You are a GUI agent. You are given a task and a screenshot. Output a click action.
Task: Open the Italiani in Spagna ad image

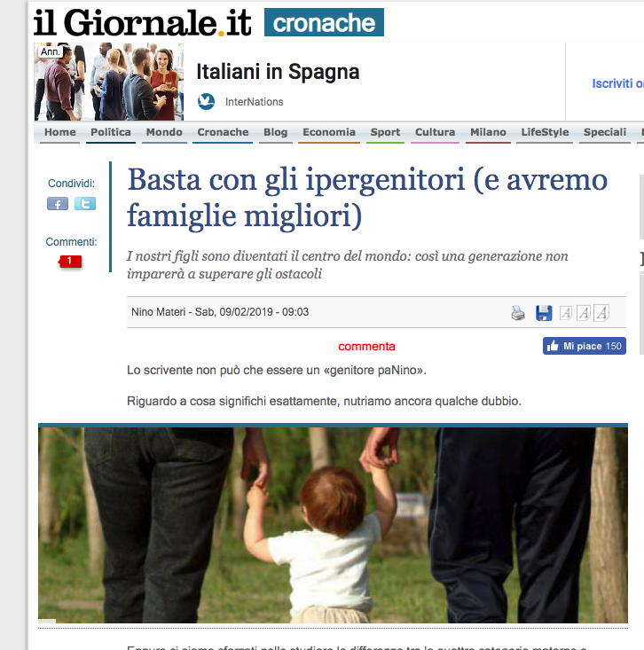click(x=108, y=82)
